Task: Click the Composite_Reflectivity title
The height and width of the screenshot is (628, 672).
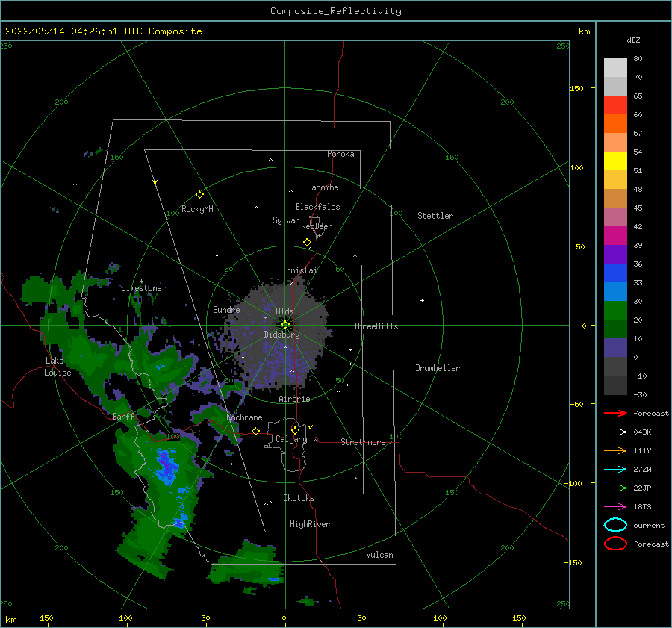Action: click(335, 11)
